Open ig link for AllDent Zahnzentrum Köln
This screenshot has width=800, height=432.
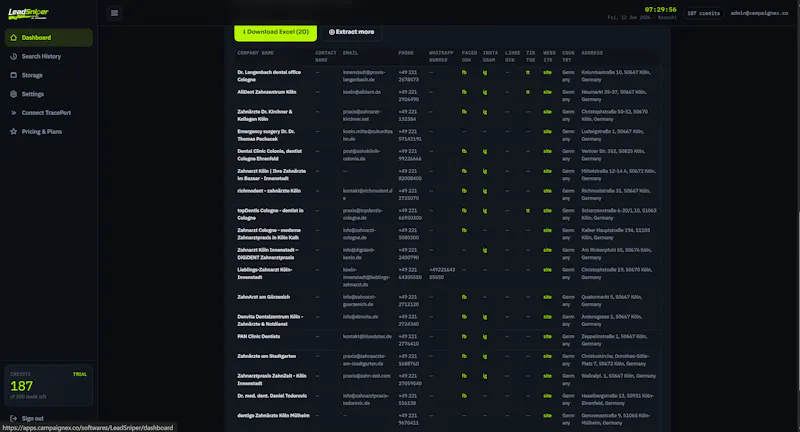pyautogui.click(x=485, y=92)
